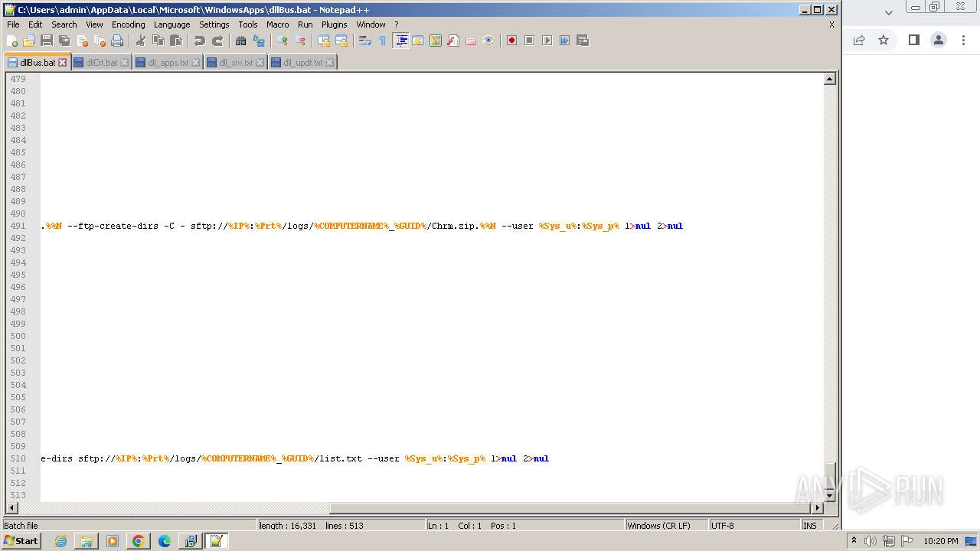Click vertical scrollbar up arrow

click(829, 79)
